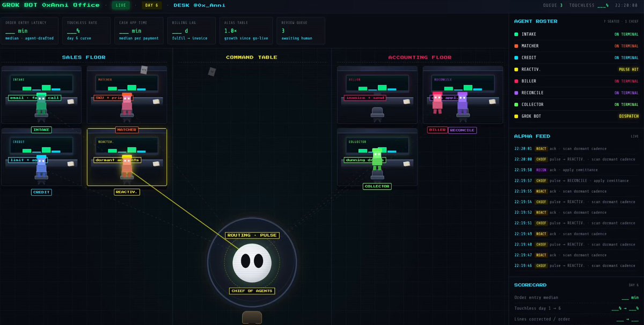This screenshot has width=644, height=325.
Task: Click the brown chair below the Chief orb
Action: point(252,317)
